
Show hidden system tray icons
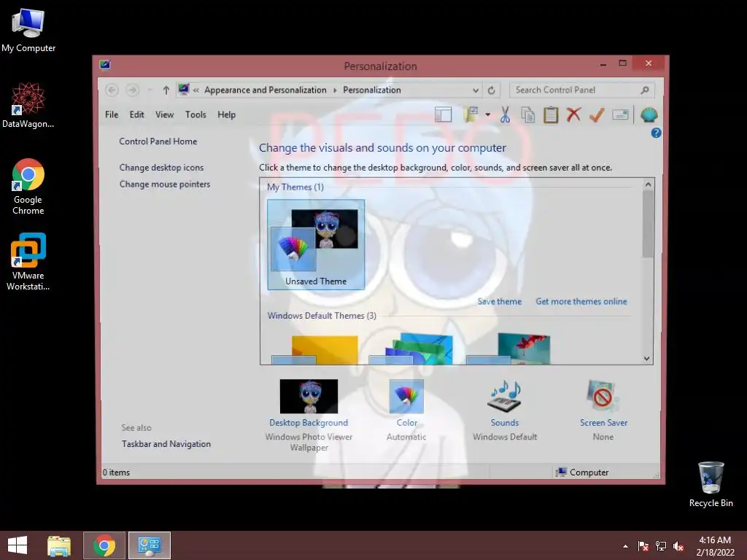pyautogui.click(x=625, y=546)
